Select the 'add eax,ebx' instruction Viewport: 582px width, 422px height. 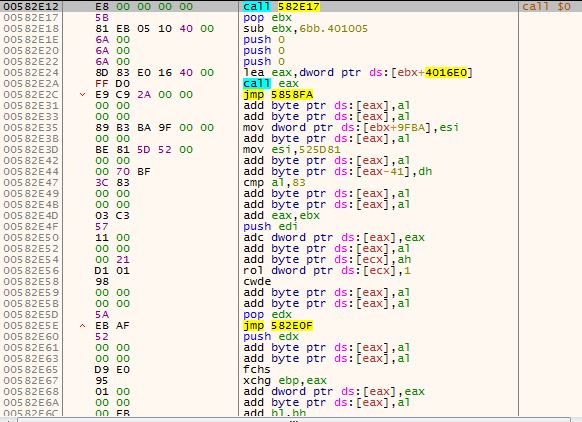point(281,216)
